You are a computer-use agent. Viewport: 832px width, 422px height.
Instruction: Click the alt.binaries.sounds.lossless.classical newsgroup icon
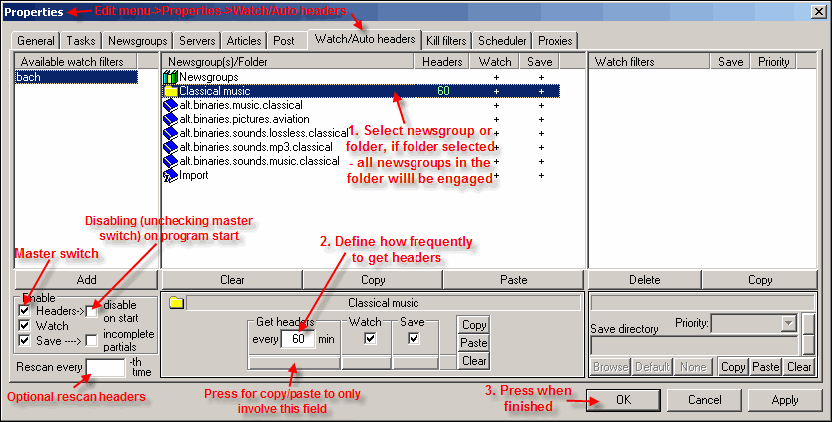click(170, 133)
